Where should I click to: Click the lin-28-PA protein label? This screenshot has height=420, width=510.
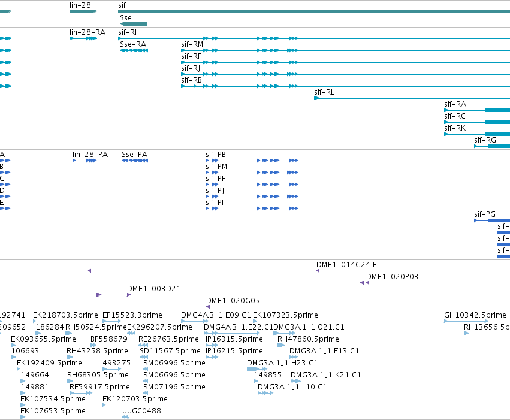[90, 155]
